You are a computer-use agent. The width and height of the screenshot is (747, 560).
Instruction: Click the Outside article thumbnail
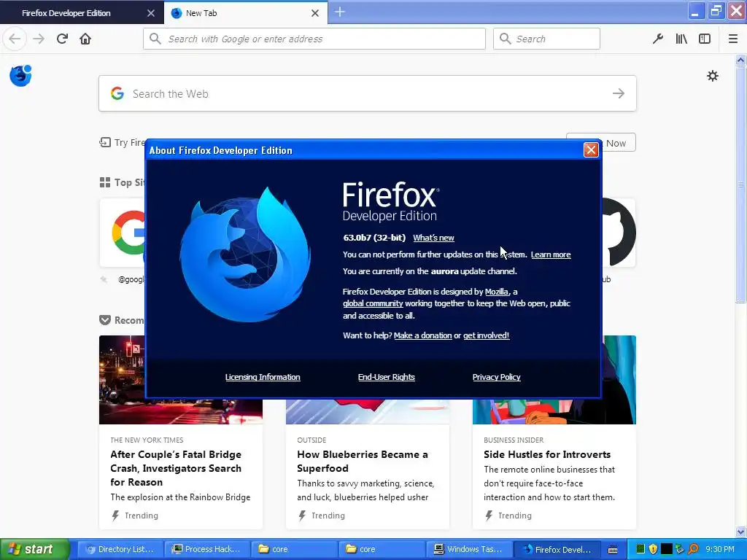[x=368, y=412]
